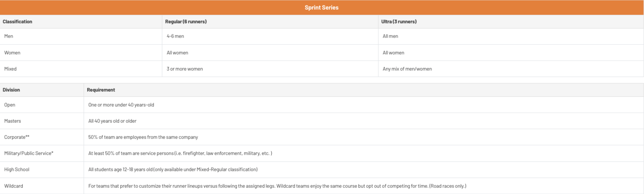Click the Sprint Series orange header

pyautogui.click(x=322, y=8)
